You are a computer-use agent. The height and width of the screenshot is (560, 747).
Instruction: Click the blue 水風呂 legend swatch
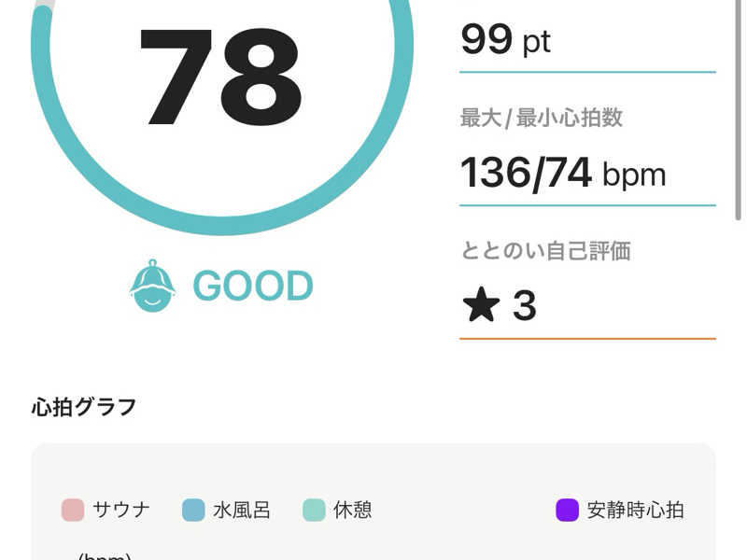pos(193,511)
